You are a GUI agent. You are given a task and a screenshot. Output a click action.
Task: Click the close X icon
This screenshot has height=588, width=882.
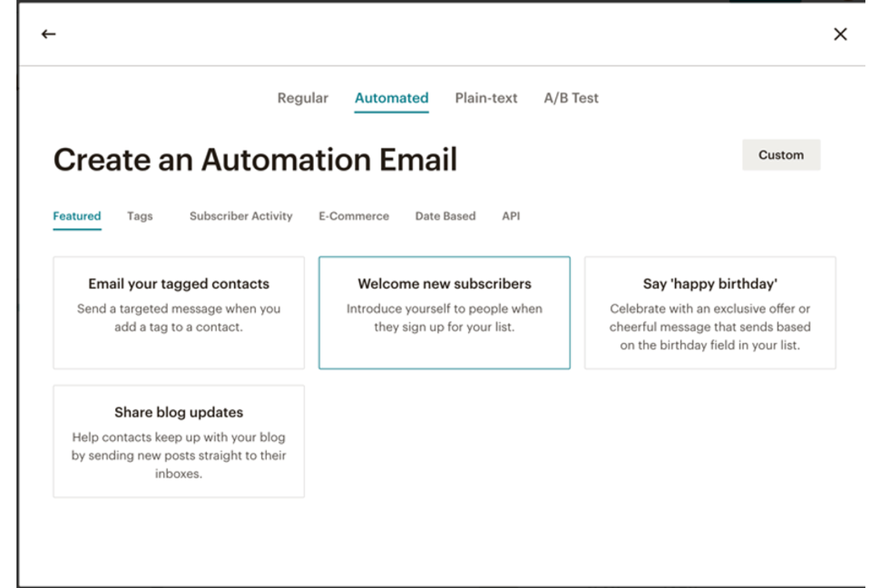tap(840, 34)
